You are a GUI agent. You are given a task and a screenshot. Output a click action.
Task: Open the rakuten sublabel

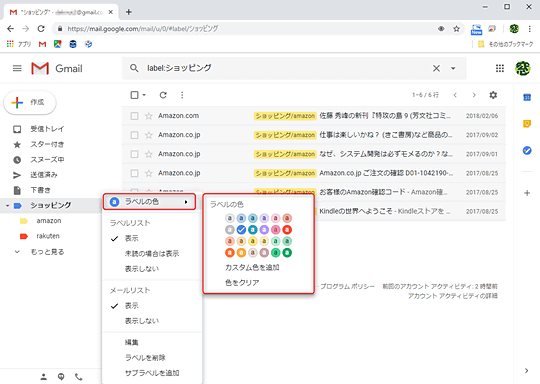tap(48, 236)
